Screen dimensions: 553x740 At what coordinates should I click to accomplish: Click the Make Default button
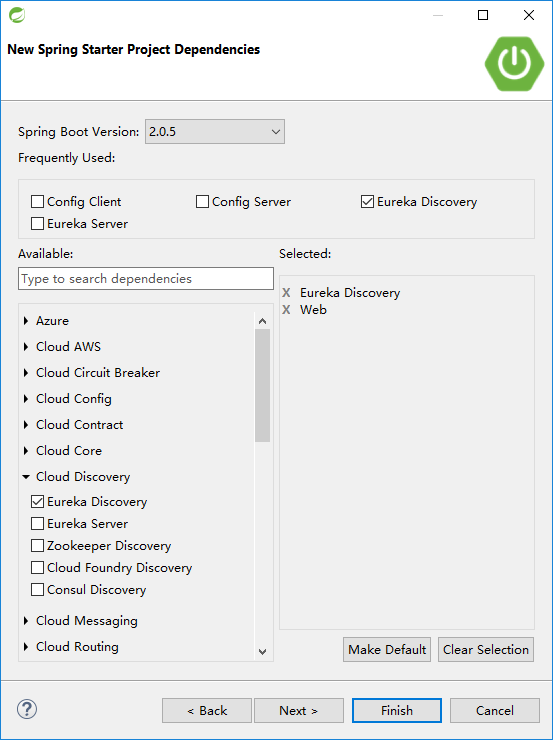point(387,650)
